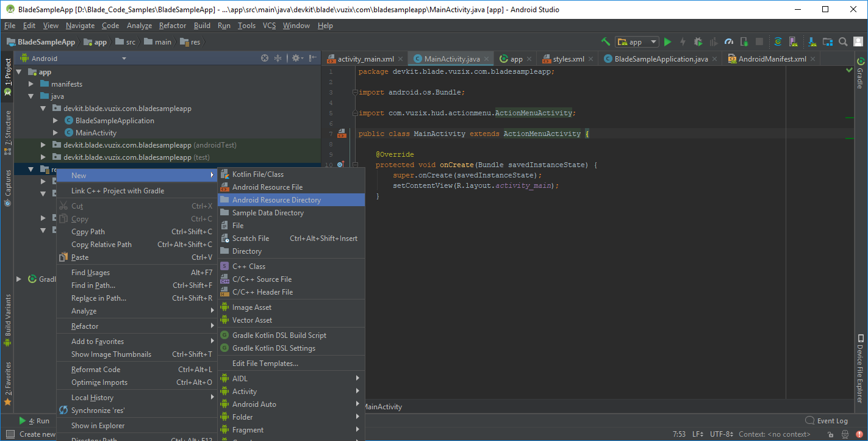Click Synchronize 'res' context entry
Viewport: 868px width, 441px height.
(137, 411)
